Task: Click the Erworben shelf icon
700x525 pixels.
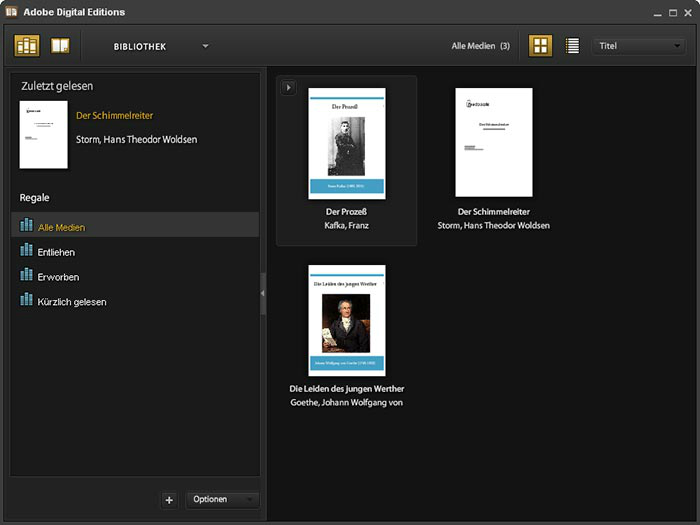Action: 27,276
